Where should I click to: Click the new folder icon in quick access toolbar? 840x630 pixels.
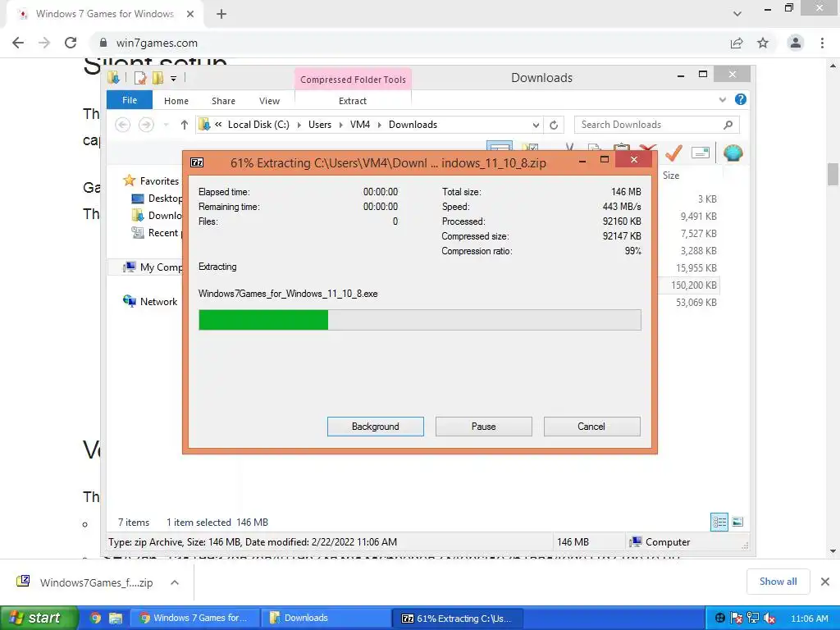pos(157,78)
